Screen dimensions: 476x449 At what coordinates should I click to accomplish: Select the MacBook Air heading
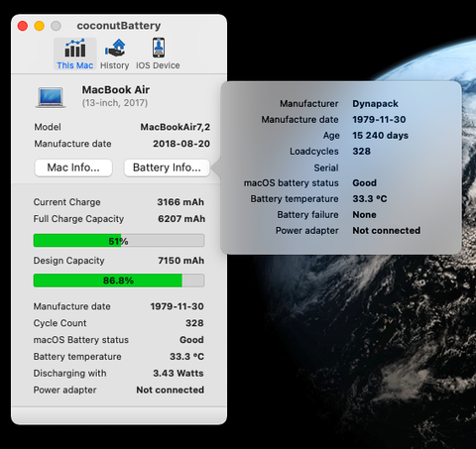tap(116, 90)
